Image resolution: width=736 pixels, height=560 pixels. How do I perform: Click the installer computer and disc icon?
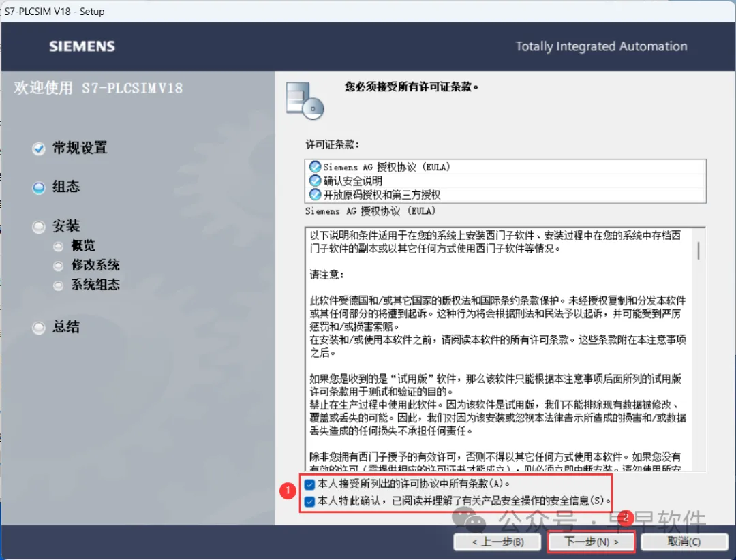click(305, 100)
